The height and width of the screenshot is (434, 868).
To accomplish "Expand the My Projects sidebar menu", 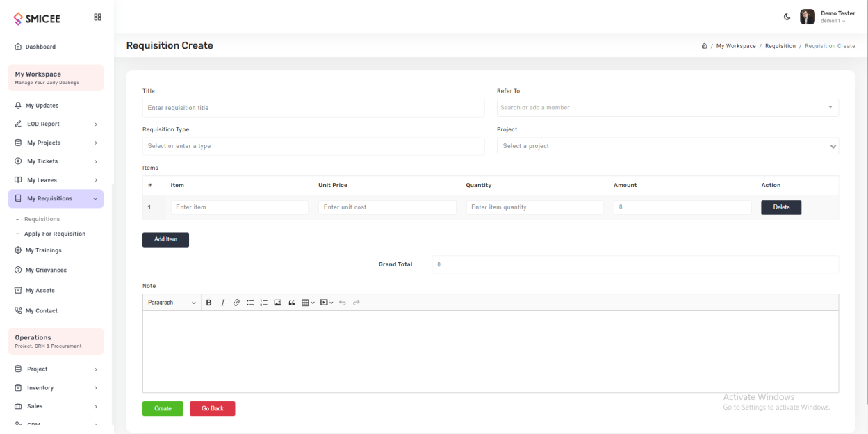I will click(x=56, y=143).
